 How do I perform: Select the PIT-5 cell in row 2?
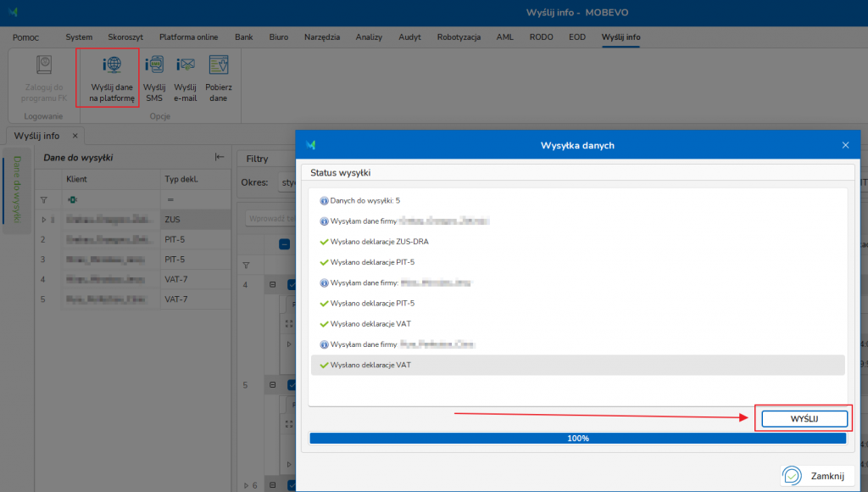point(196,239)
